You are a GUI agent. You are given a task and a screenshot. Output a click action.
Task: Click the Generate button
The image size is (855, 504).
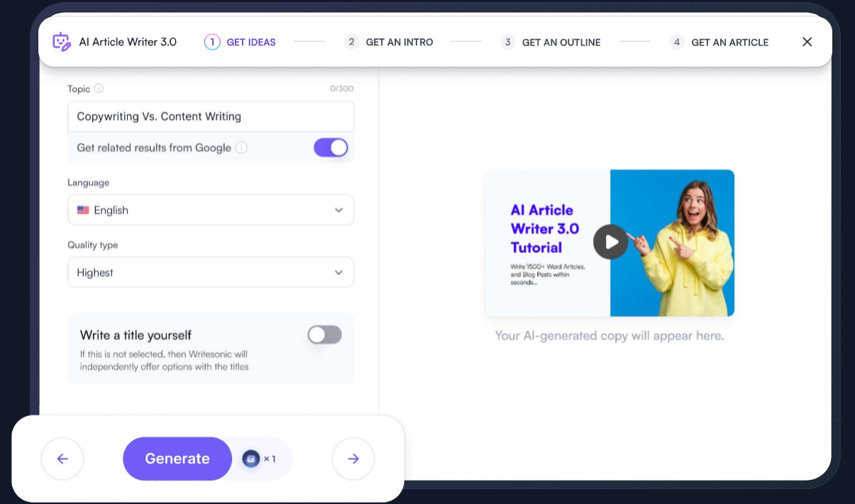[177, 459]
